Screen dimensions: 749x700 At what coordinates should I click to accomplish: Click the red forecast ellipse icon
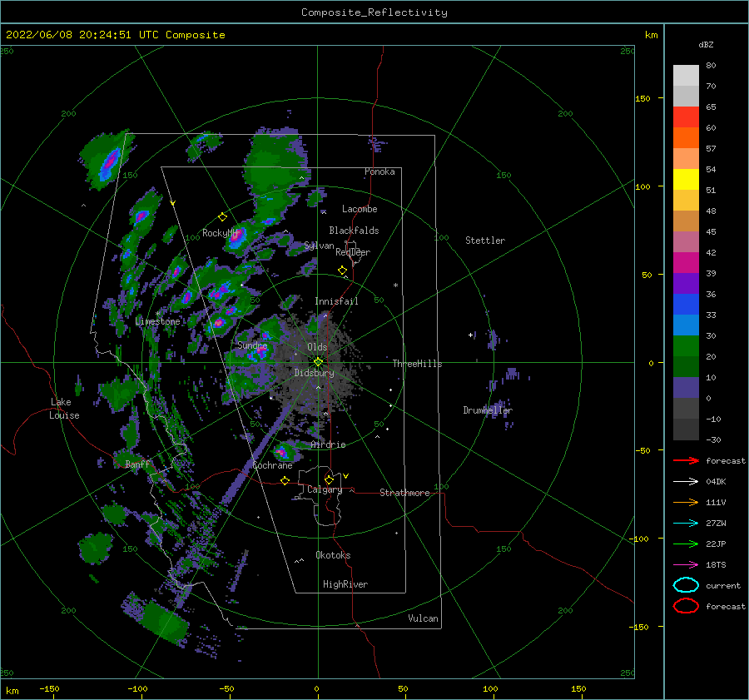point(686,606)
